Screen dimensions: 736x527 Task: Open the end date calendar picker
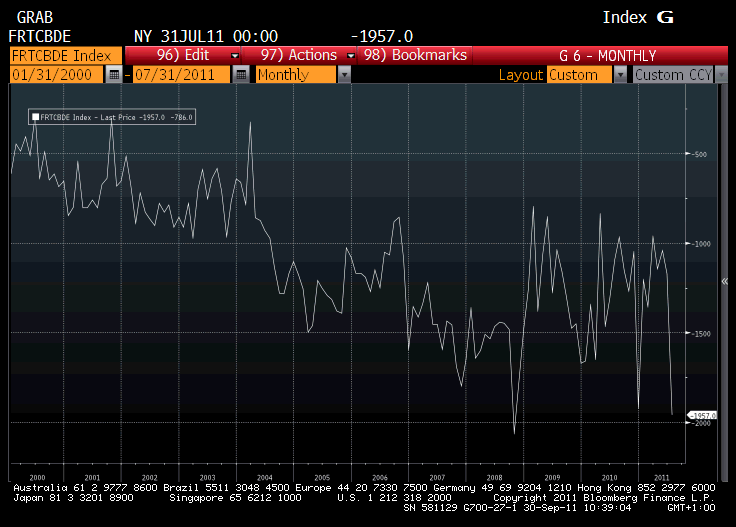click(x=241, y=75)
